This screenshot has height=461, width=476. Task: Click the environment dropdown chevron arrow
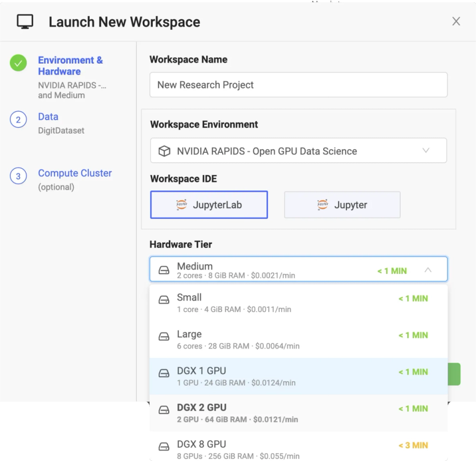[426, 150]
